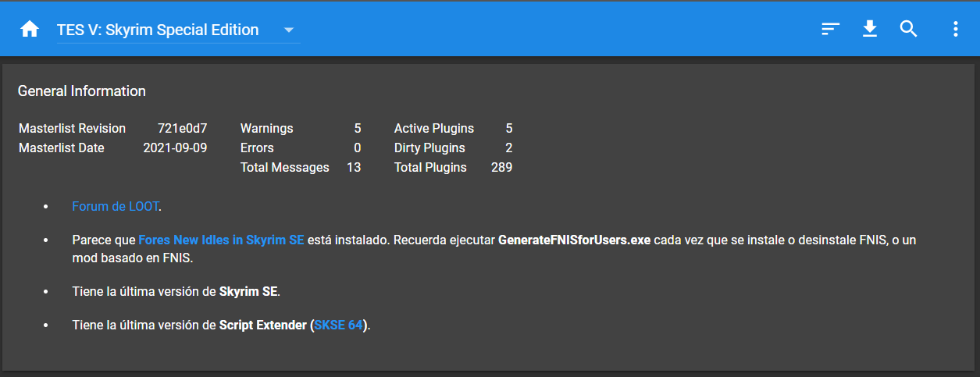Click the Total Messages label
The width and height of the screenshot is (980, 377).
(285, 167)
